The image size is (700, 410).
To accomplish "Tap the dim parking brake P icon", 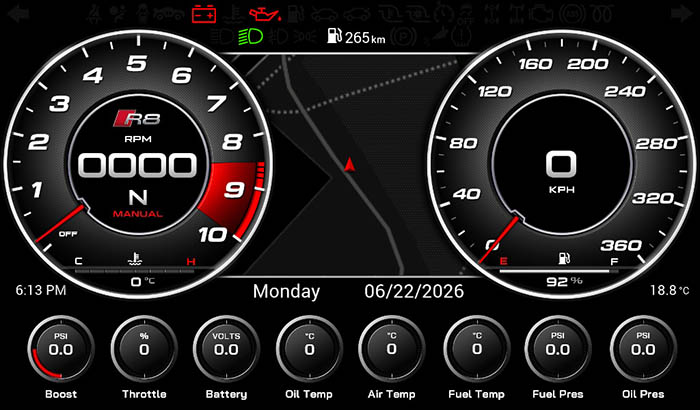I will (x=404, y=37).
